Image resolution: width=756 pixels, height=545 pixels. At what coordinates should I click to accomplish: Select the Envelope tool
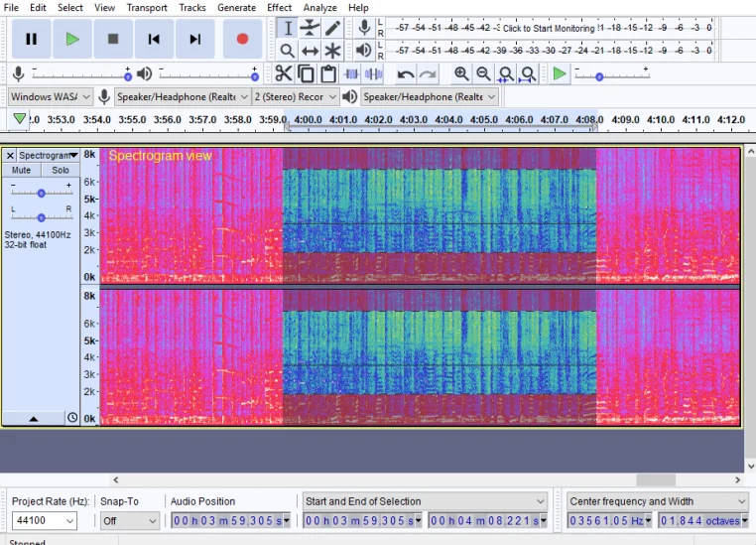pyautogui.click(x=311, y=28)
